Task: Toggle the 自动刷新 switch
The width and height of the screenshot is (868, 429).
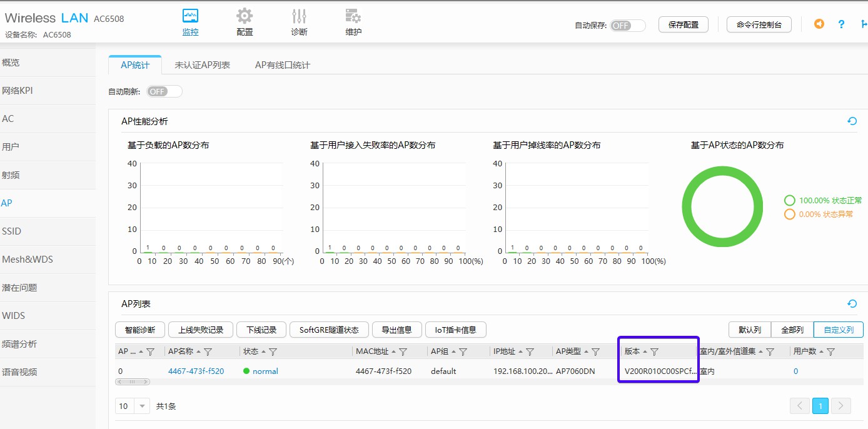Action: (164, 91)
